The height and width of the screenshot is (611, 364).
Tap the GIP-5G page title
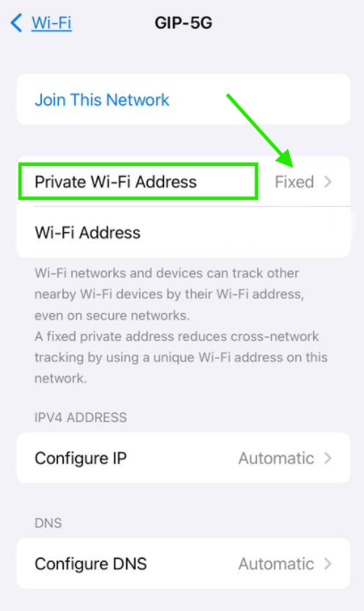(x=183, y=22)
